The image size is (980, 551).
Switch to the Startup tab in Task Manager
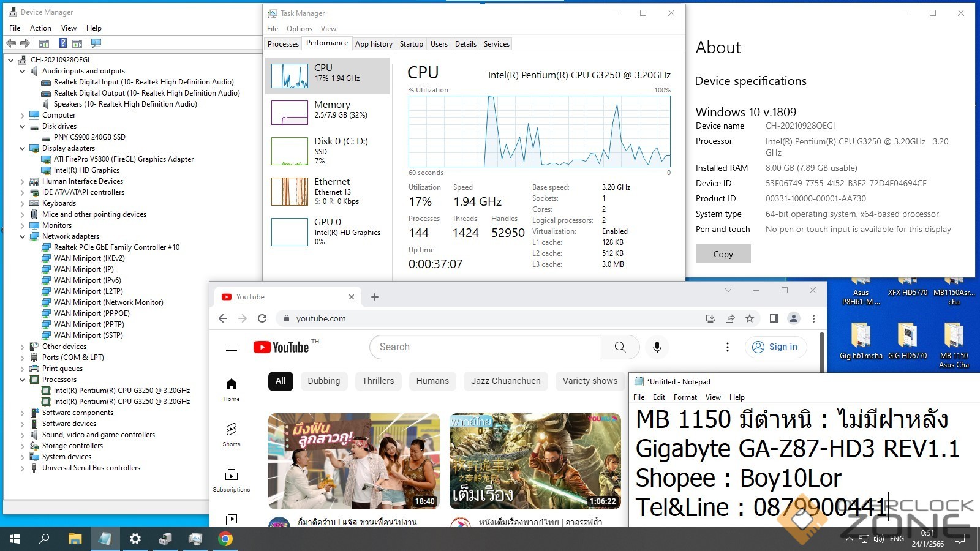coord(411,44)
